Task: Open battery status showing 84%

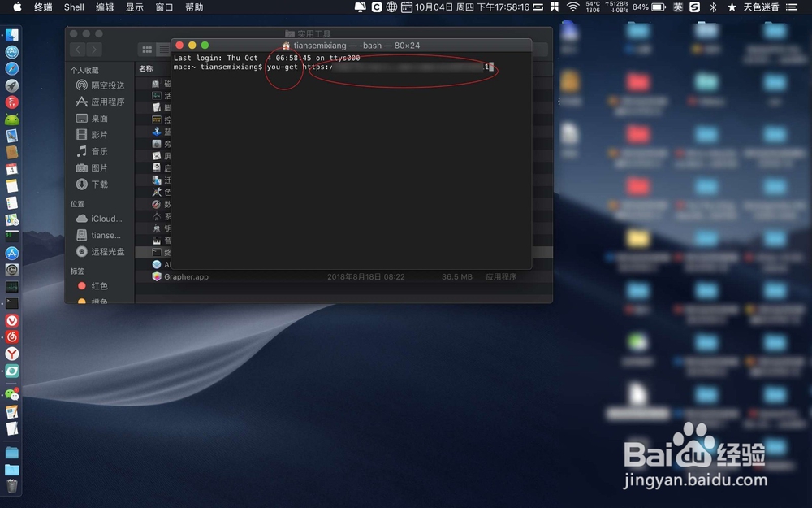Action: [649, 7]
